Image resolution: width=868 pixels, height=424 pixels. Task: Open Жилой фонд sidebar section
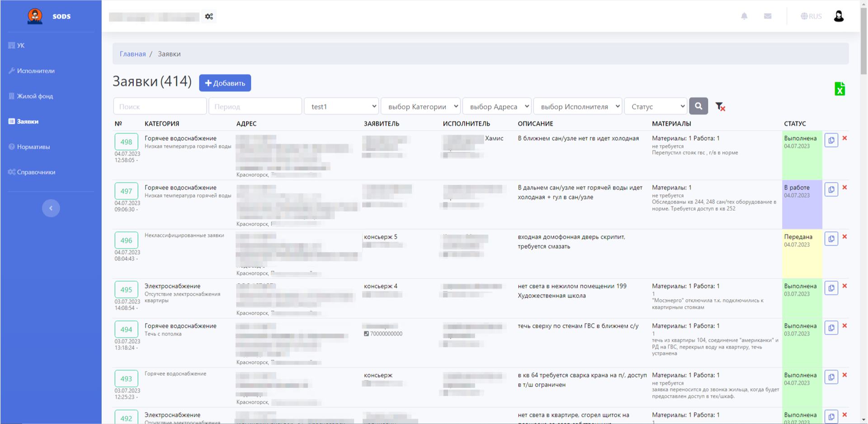click(35, 96)
